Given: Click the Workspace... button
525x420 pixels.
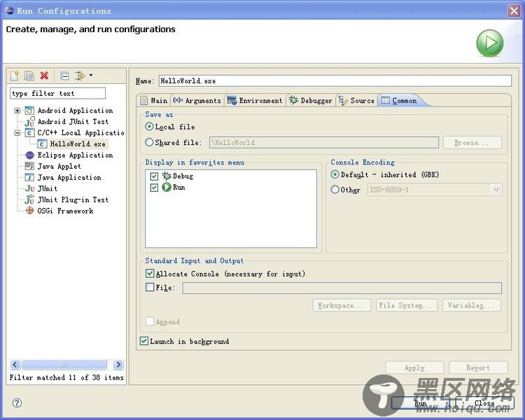Looking at the screenshot, I should tap(342, 305).
